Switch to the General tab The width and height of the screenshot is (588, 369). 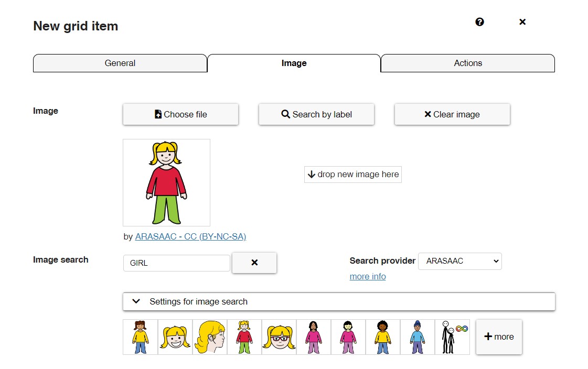(x=120, y=63)
